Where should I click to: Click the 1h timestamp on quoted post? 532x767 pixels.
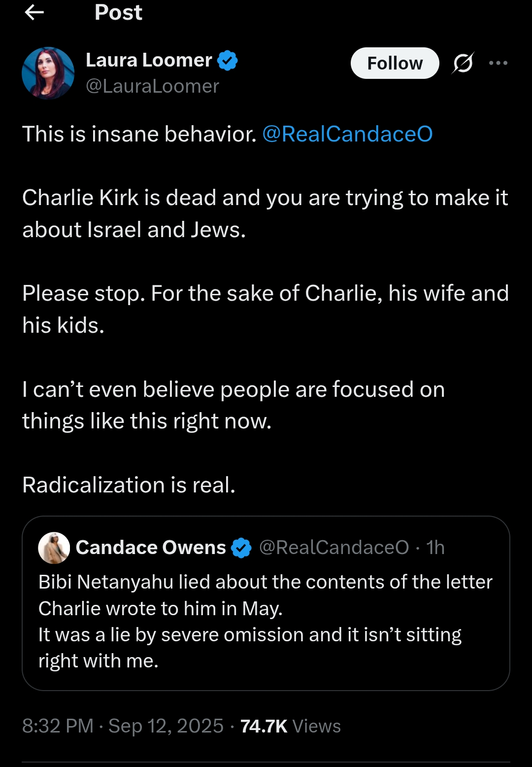[435, 548]
